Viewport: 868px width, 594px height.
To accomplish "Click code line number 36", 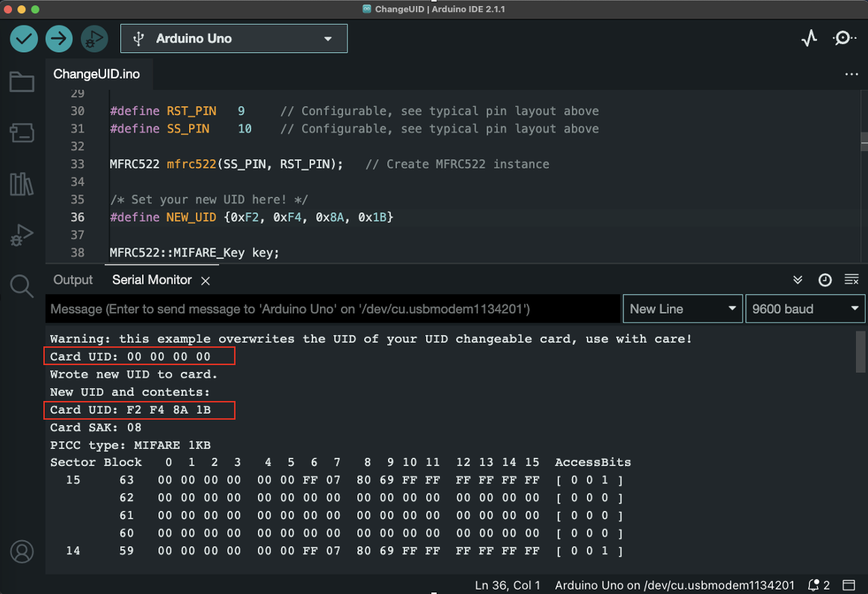I will pos(78,217).
